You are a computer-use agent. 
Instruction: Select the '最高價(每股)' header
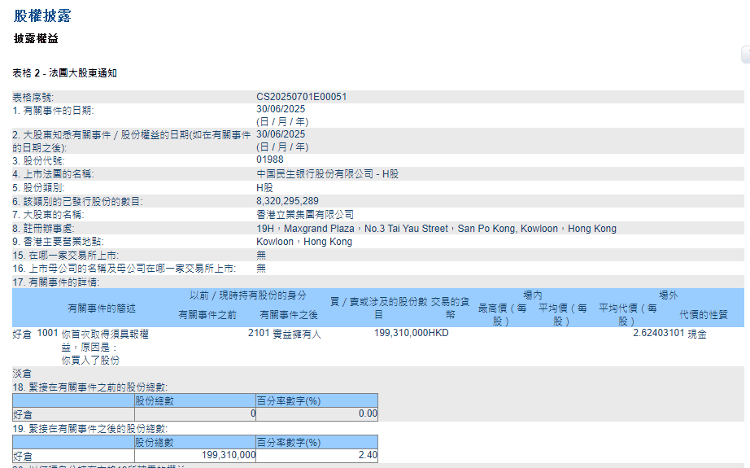[502, 315]
